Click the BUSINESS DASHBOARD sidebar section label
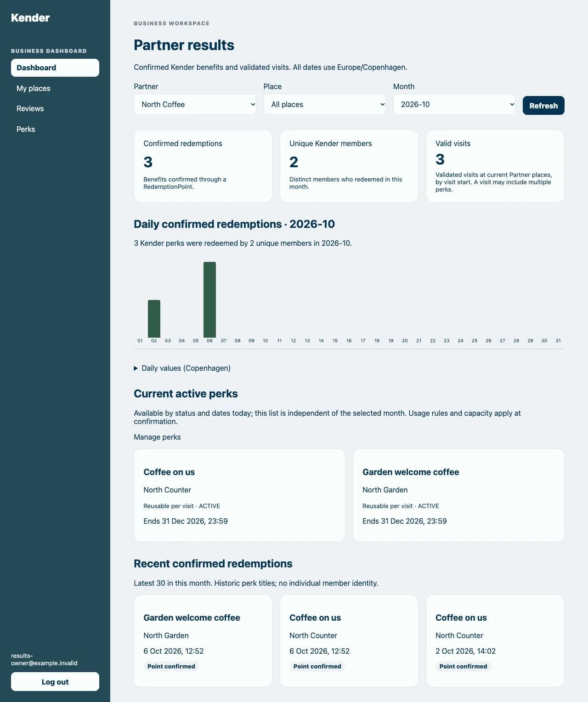The width and height of the screenshot is (588, 702). (49, 51)
